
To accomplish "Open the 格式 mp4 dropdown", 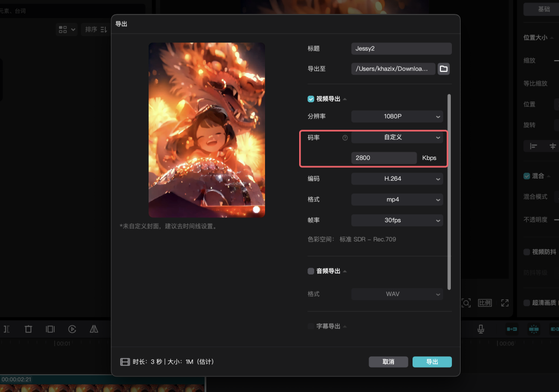I will pyautogui.click(x=397, y=199).
